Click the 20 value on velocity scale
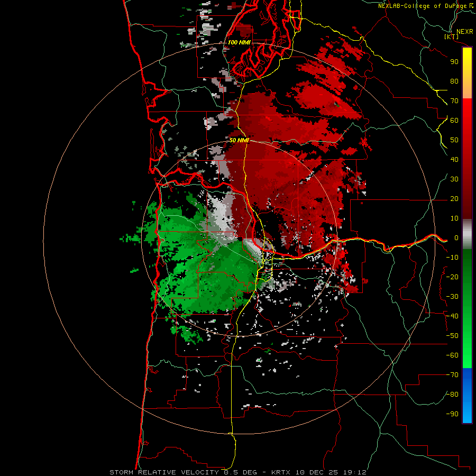The image size is (476, 476). coord(454,199)
